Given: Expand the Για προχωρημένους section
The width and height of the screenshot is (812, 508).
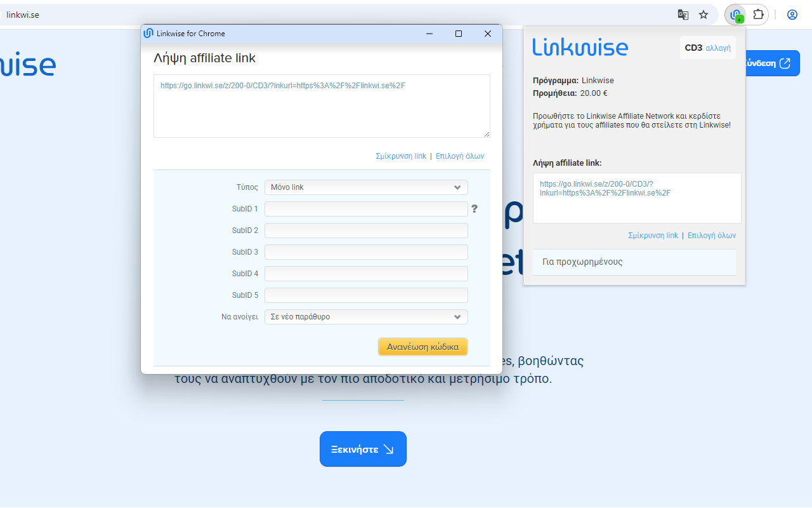Looking at the screenshot, I should pos(634,262).
